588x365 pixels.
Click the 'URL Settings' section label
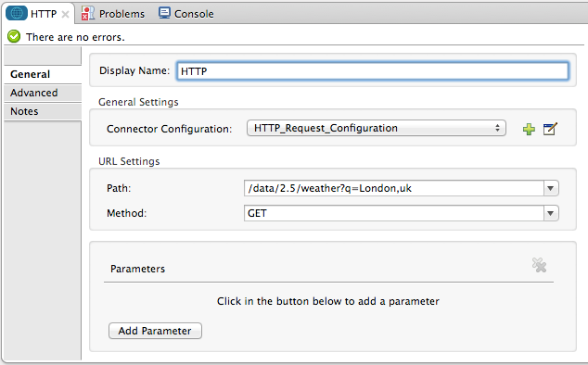click(129, 161)
